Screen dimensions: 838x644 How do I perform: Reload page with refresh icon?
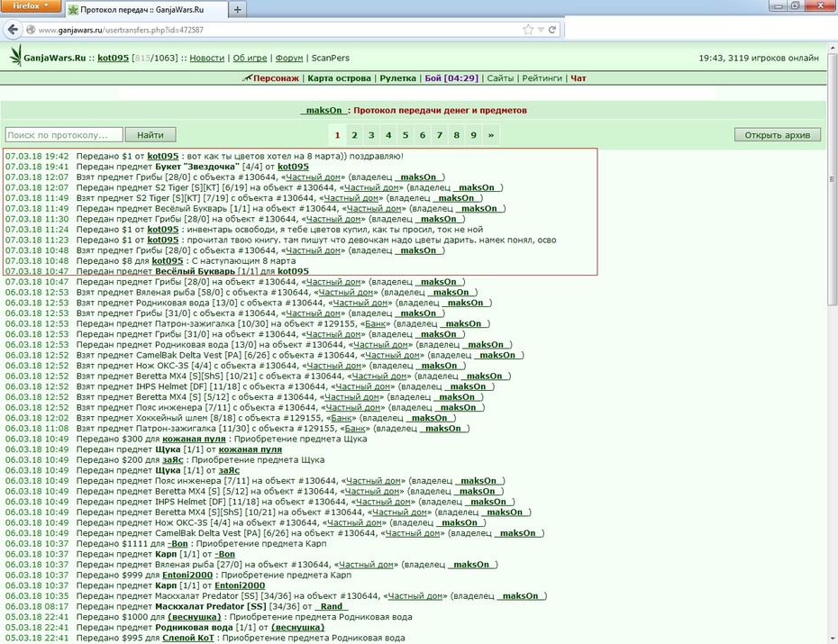pos(552,30)
